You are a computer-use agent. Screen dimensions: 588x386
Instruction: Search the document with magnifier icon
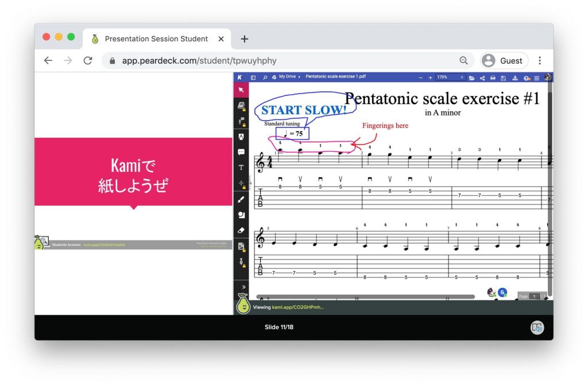click(x=265, y=77)
